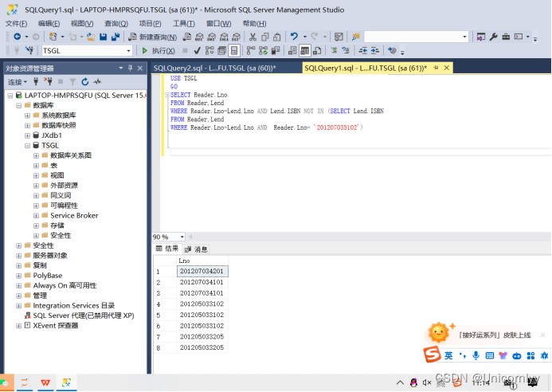Toggle Results to Grid mode
The width and height of the screenshot is (552, 392).
coord(305,51)
